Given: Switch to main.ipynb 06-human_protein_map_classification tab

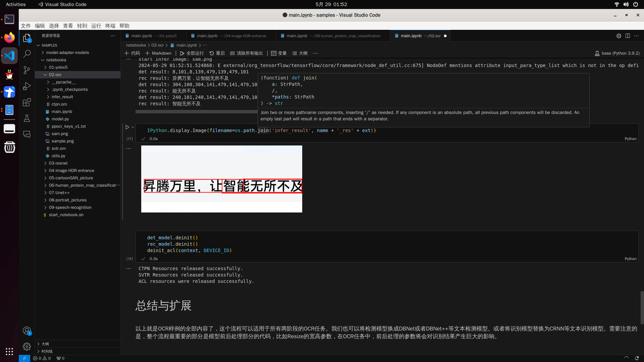Looking at the screenshot, I should pyautogui.click(x=333, y=36).
